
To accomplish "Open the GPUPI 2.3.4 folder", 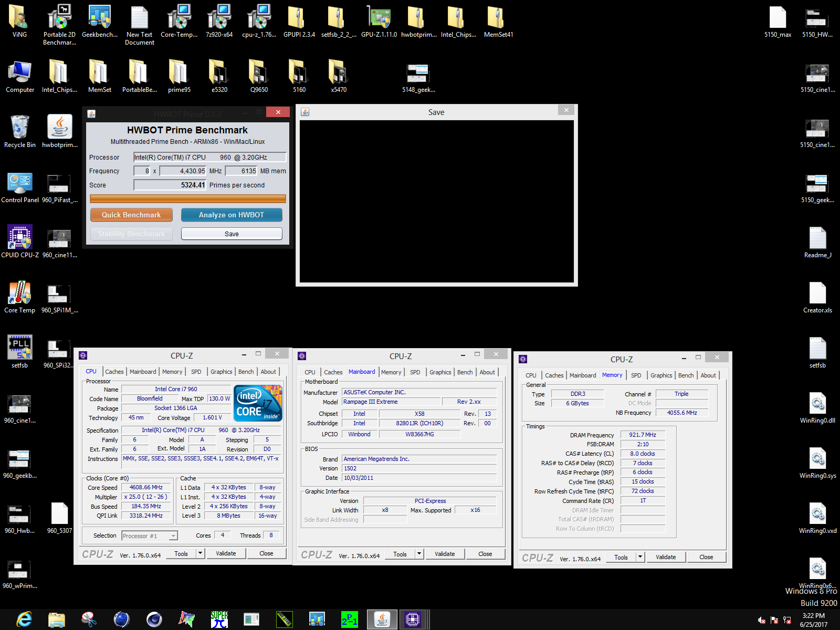I will pos(299,21).
